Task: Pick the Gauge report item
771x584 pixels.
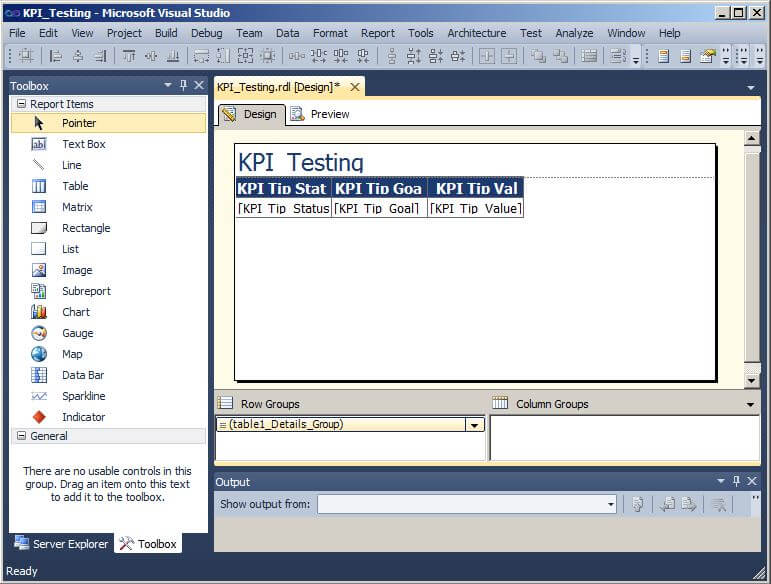Action: point(108,333)
